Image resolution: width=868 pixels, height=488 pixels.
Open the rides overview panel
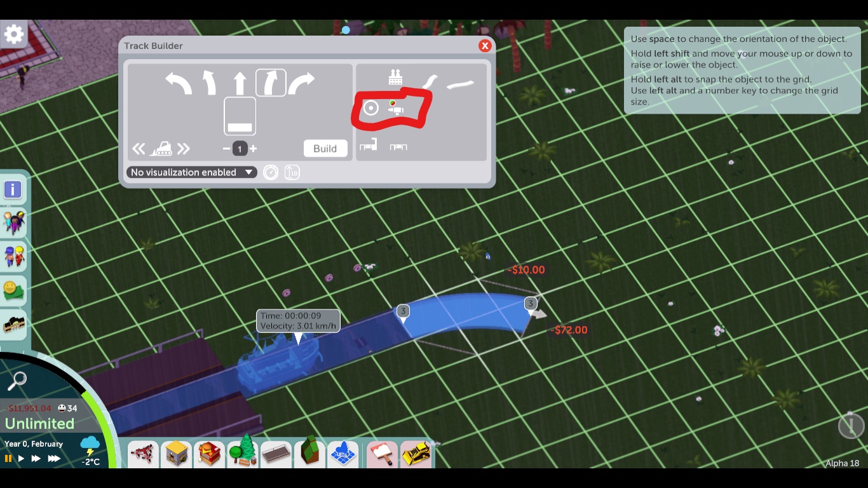(x=13, y=324)
